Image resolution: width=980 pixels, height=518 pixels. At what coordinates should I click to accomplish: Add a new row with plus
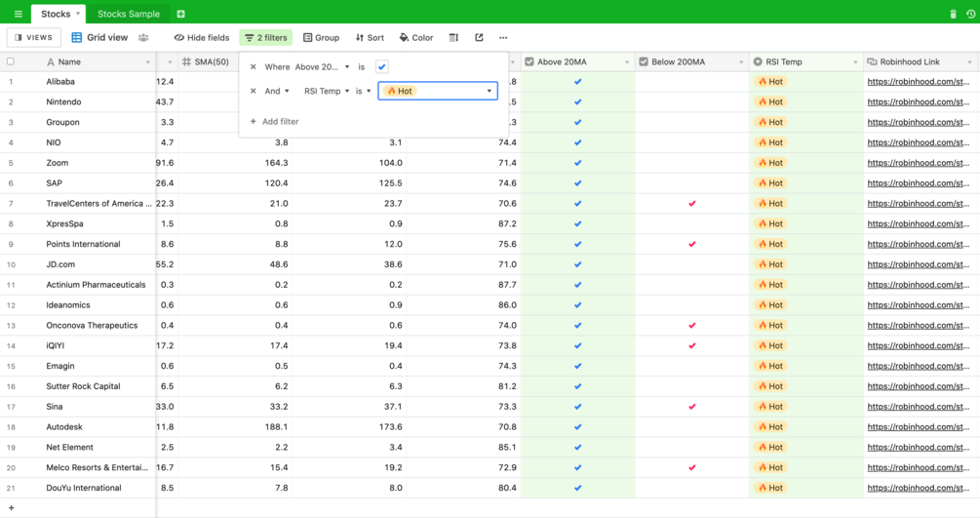click(12, 507)
